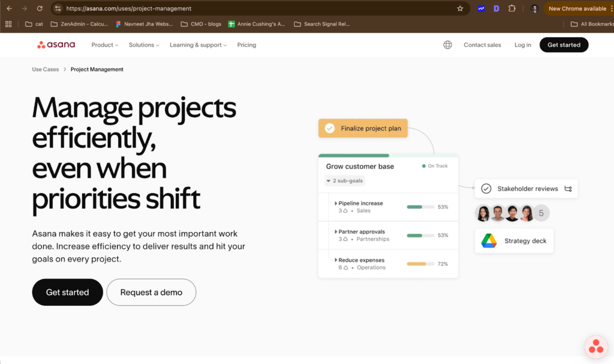614x364 pixels.
Task: Click the Request a demo button
Action: [151, 293]
